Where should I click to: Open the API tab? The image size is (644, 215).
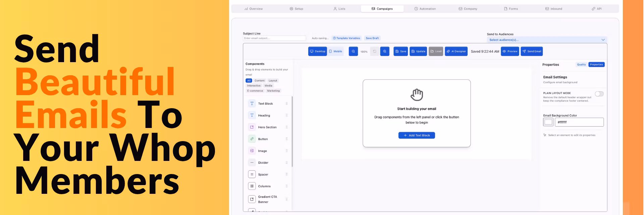[597, 9]
